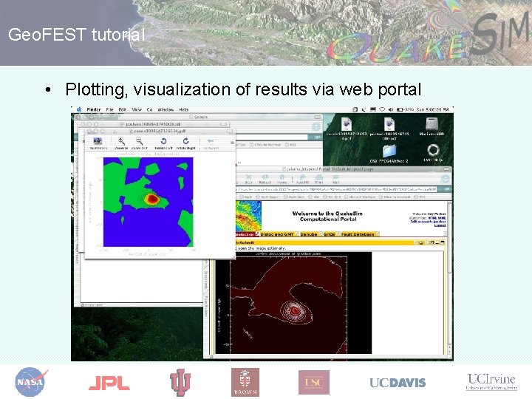Click the Logout link in portal
This screenshot has width=532, height=399.
click(440, 225)
